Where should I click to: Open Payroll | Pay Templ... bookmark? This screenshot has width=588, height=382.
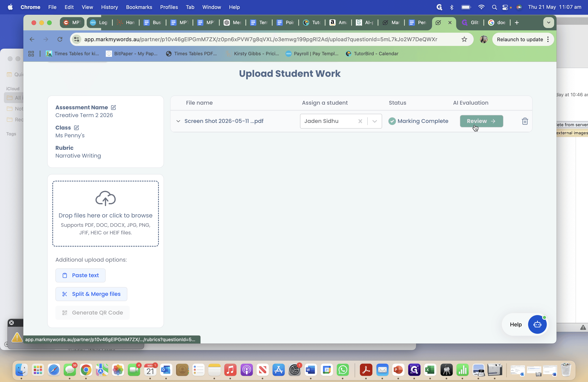point(312,54)
